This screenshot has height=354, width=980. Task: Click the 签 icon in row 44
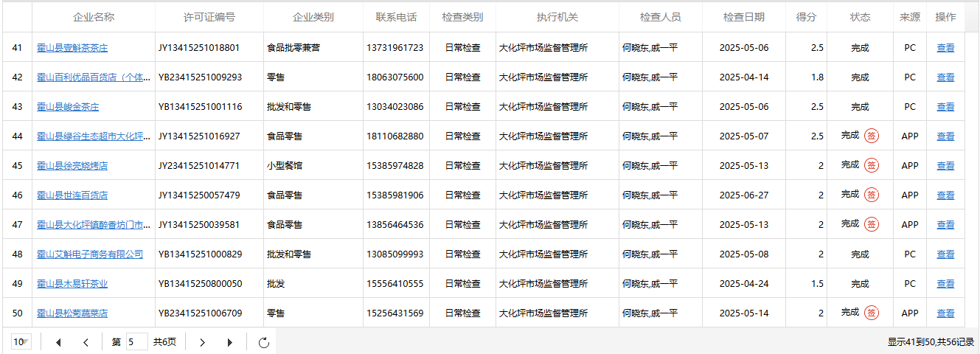coord(872,136)
